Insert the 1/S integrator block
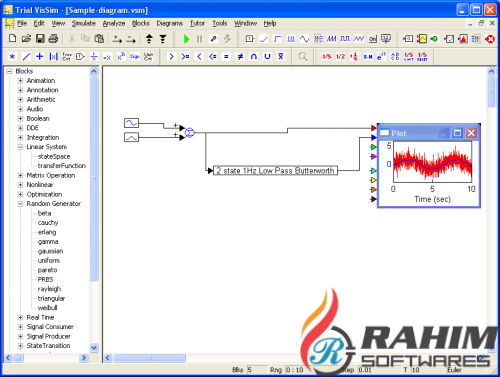Screen dimensions: 500x377 [x=327, y=57]
